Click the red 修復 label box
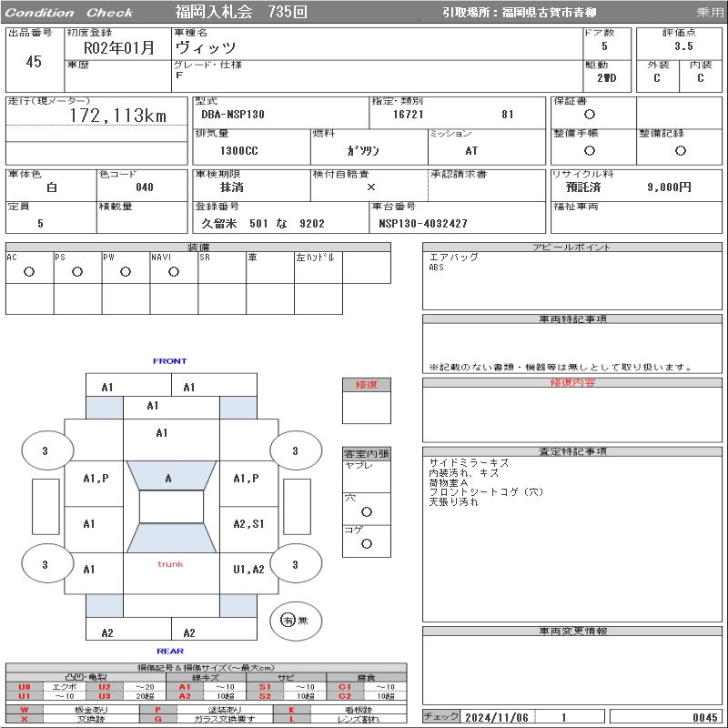Screen dimensions: 728x728 coord(367,385)
